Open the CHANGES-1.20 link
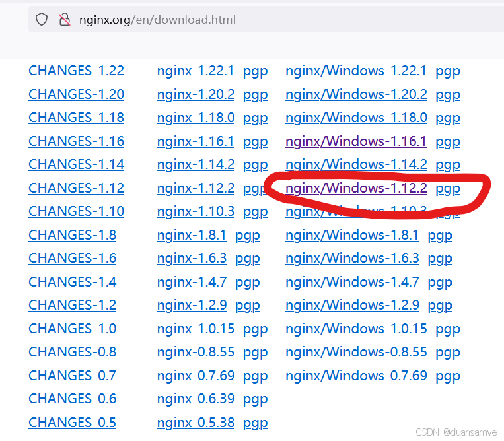Image resolution: width=504 pixels, height=441 pixels. (76, 94)
